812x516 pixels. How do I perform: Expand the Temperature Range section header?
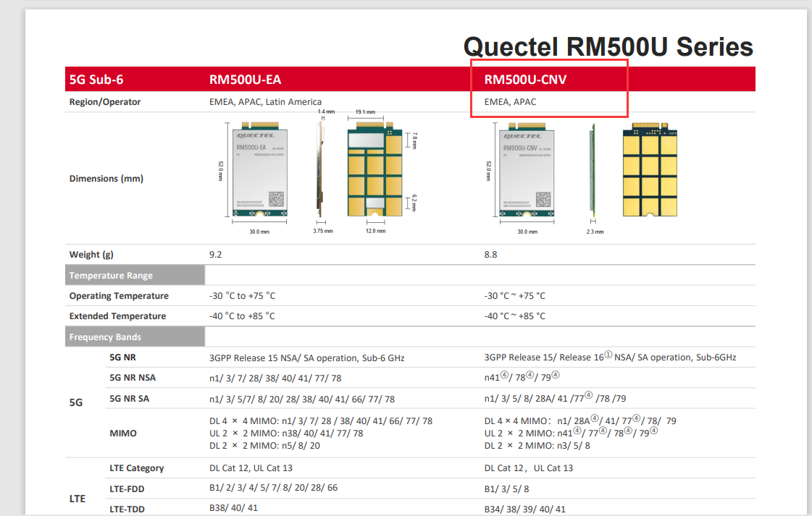110,275
